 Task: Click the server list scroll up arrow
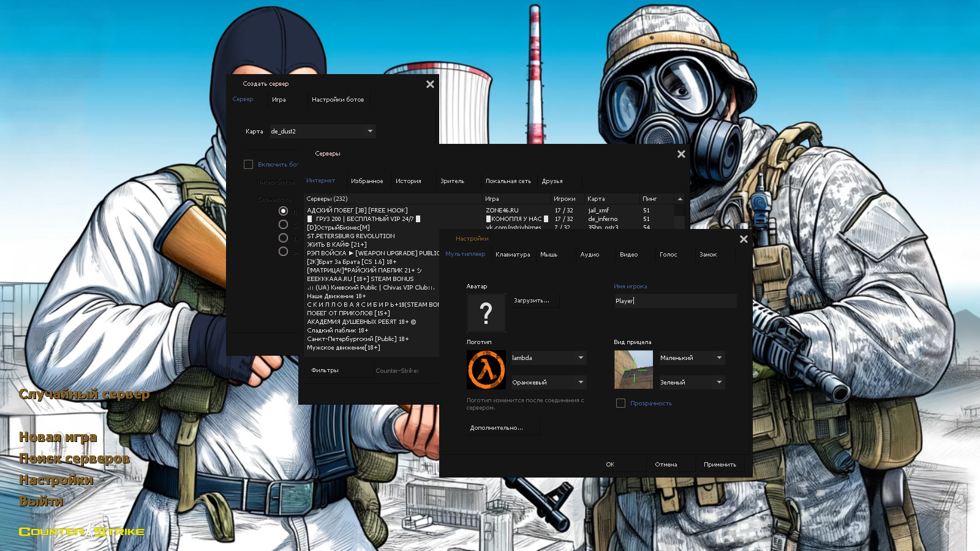point(680,199)
